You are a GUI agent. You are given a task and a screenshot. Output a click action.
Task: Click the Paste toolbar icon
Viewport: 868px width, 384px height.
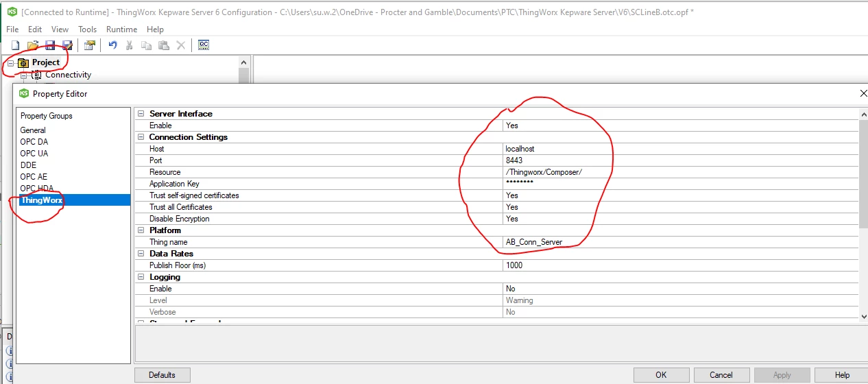pos(163,45)
